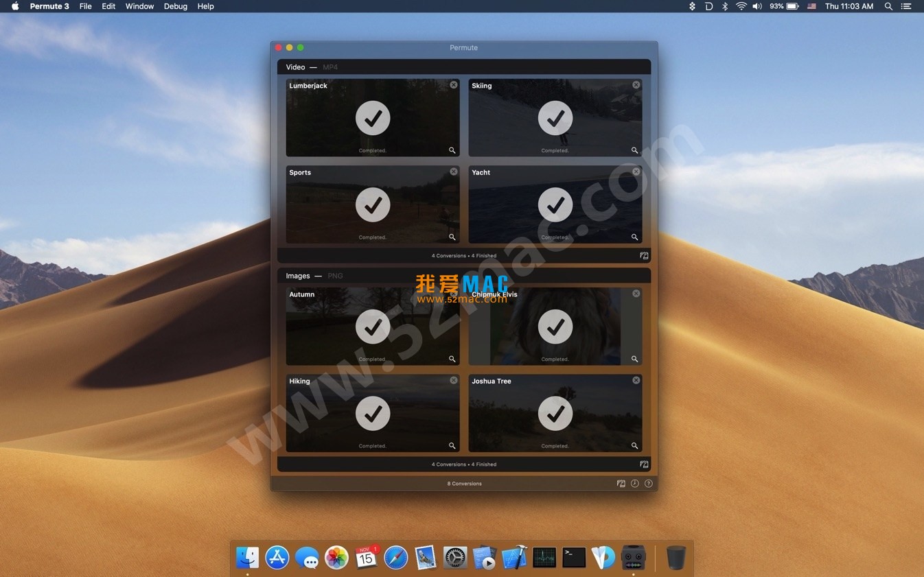Open the Edit menu
Image resolution: width=924 pixels, height=577 pixels.
click(x=108, y=6)
